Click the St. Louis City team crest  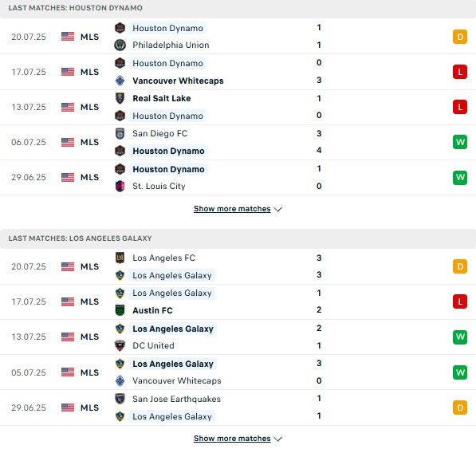120,186
